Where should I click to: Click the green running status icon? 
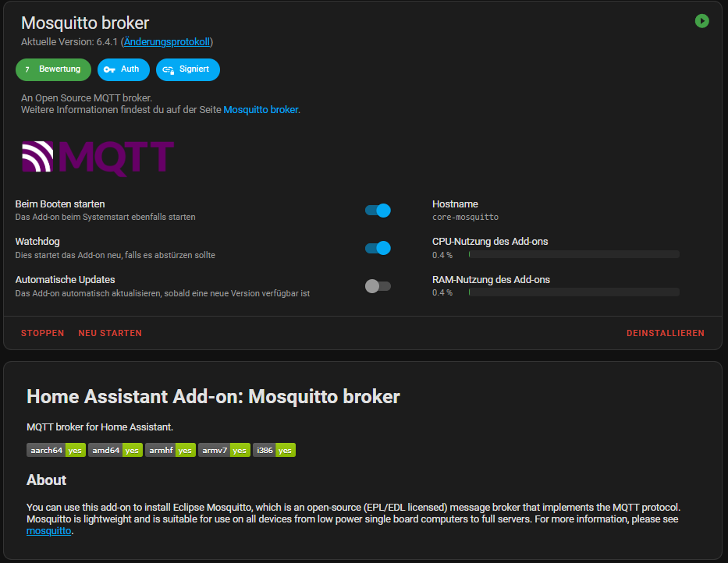[x=701, y=21]
